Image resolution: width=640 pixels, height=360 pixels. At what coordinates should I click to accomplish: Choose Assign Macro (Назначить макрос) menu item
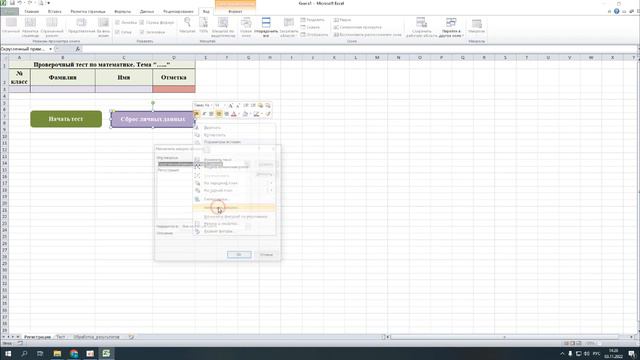point(234,207)
